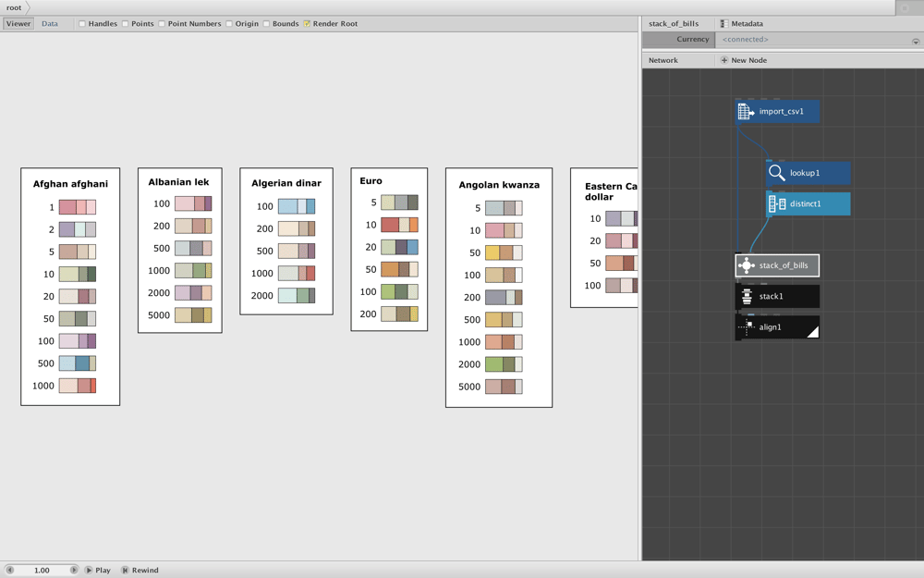Click the stack1 node icon

[746, 296]
